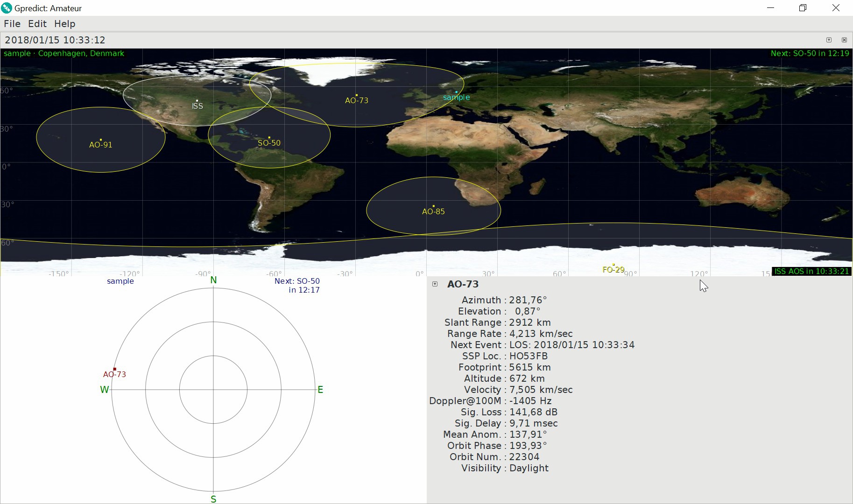Click the Orbit Phase value 193,93°
Image resolution: width=853 pixels, height=504 pixels.
click(528, 446)
